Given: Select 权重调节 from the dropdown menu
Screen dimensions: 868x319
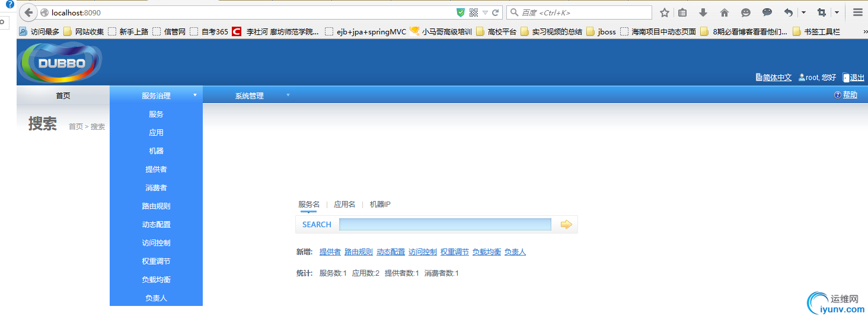Looking at the screenshot, I should click(x=156, y=261).
